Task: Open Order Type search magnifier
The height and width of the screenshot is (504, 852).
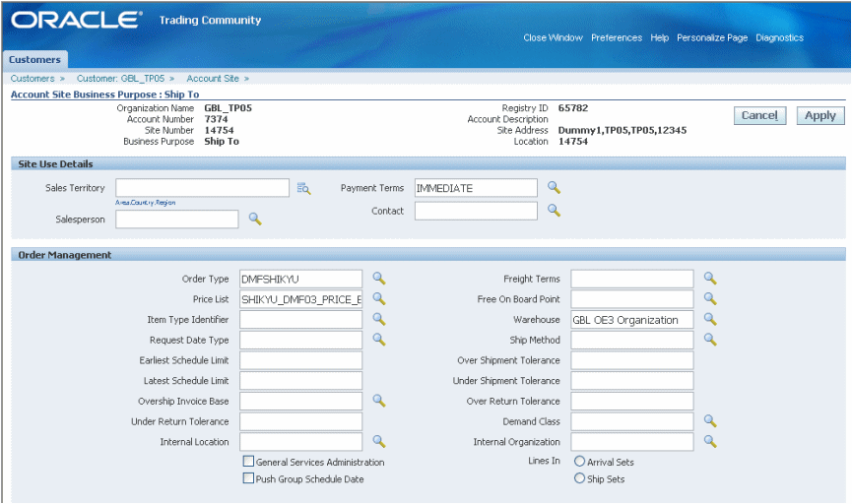Action: (x=379, y=279)
